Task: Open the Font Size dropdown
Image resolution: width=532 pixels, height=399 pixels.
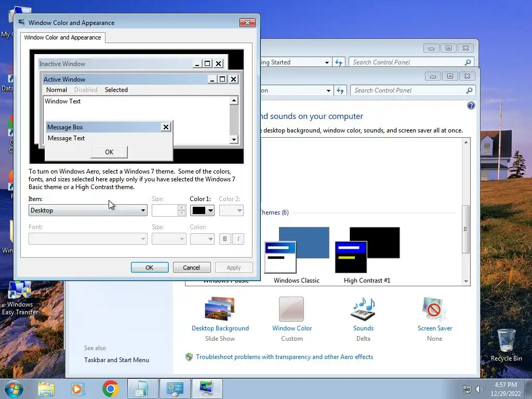Action: (x=169, y=239)
